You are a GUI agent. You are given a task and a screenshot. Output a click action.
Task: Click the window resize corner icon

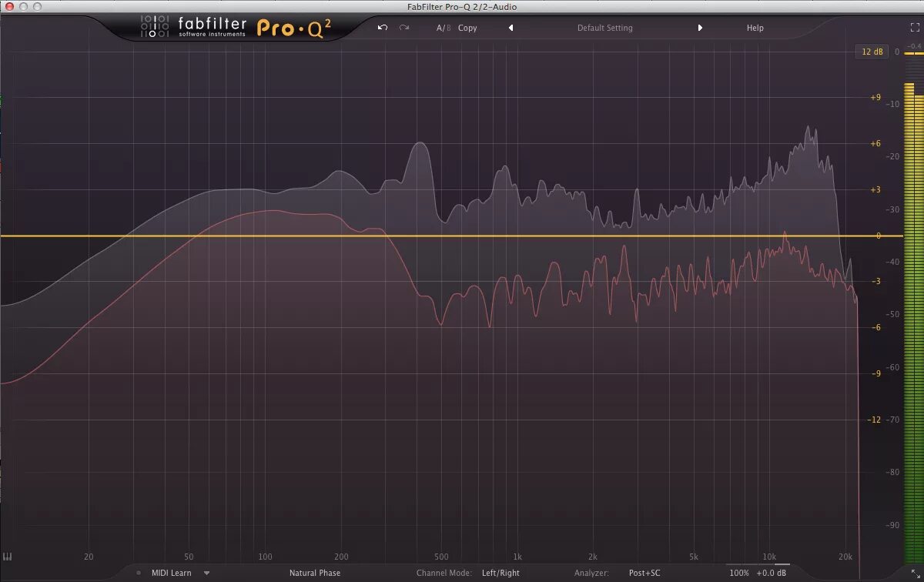tap(915, 574)
